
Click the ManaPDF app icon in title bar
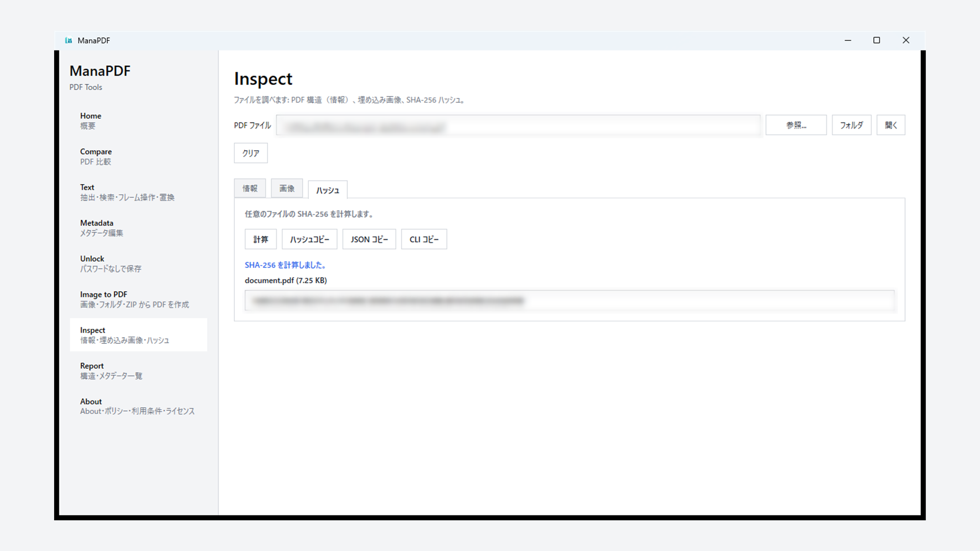68,40
